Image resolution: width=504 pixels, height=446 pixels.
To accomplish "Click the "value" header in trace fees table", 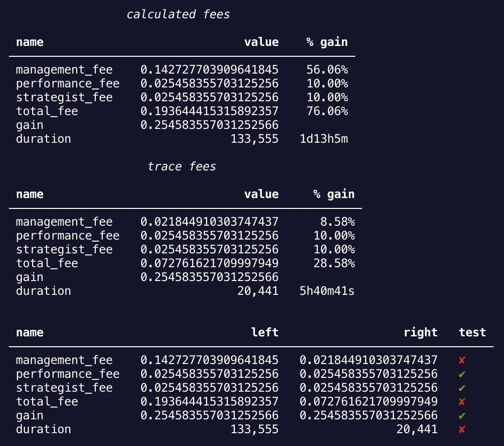I will point(261,194).
